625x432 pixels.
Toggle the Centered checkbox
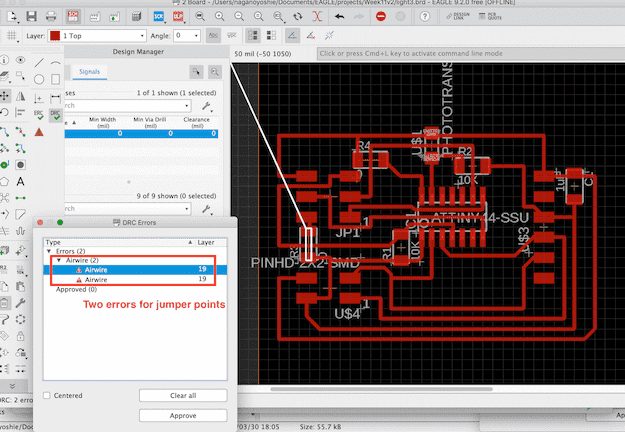[48, 396]
